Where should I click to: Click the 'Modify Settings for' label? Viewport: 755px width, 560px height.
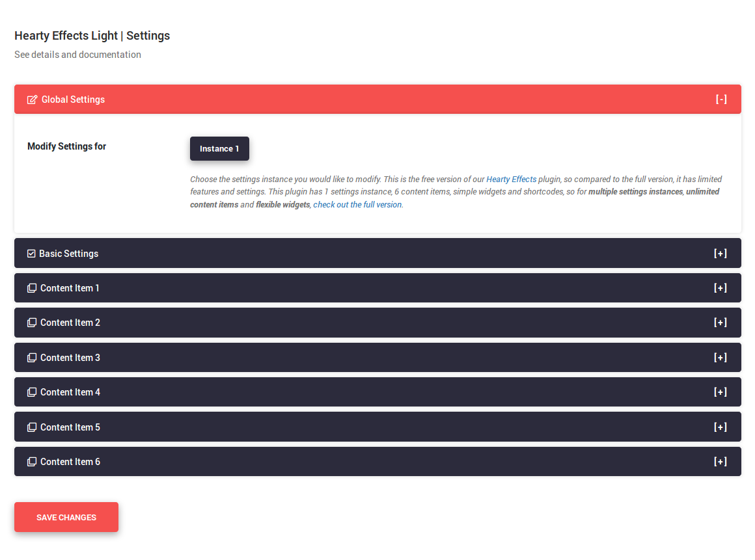point(66,146)
